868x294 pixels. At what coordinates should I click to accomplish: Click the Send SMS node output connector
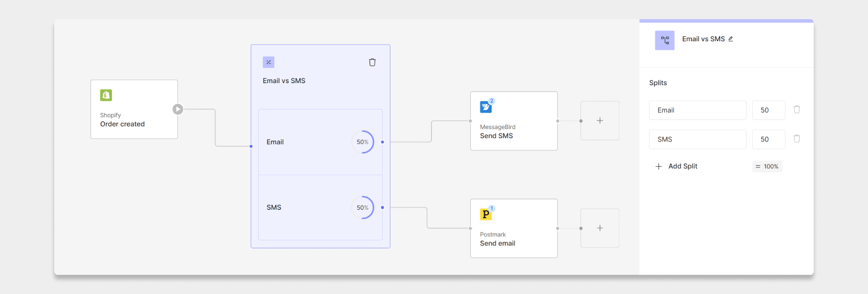[x=558, y=120]
